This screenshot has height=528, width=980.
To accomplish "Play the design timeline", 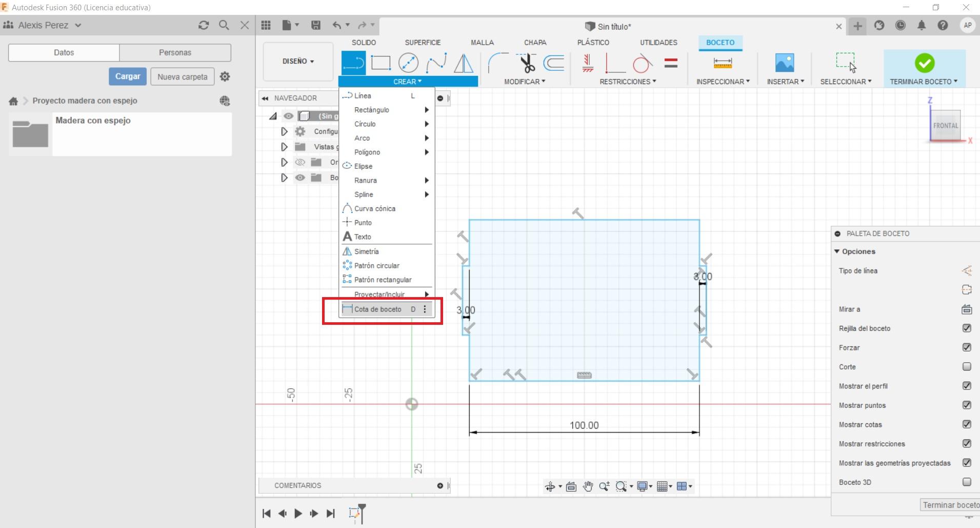I will [298, 513].
